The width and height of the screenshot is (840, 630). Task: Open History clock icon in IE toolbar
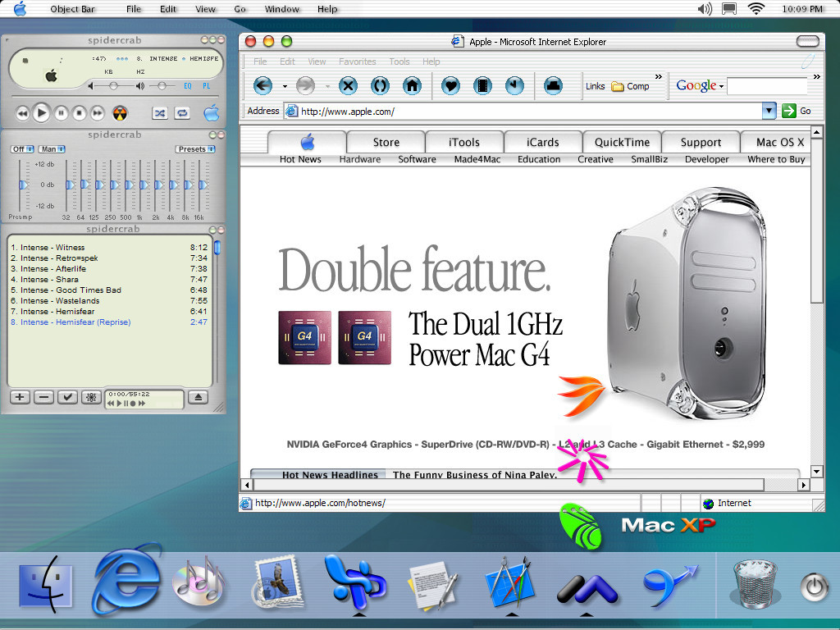pyautogui.click(x=514, y=85)
